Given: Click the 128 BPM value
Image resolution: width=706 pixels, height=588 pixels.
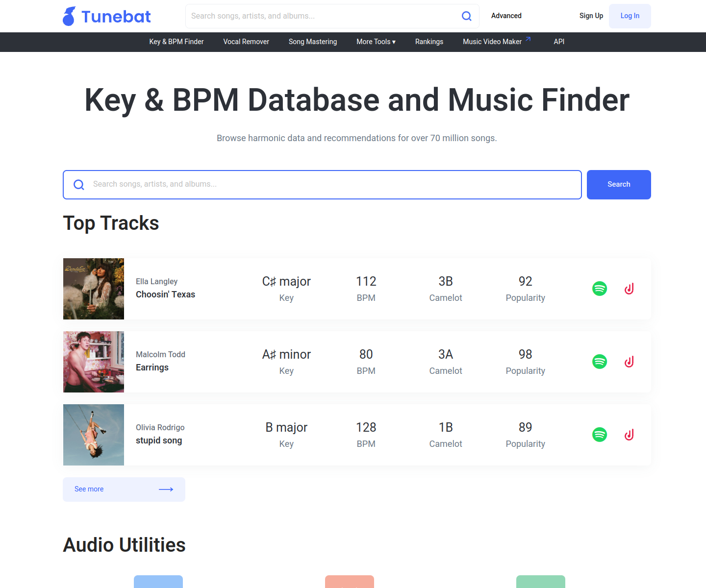Looking at the screenshot, I should pos(366,427).
